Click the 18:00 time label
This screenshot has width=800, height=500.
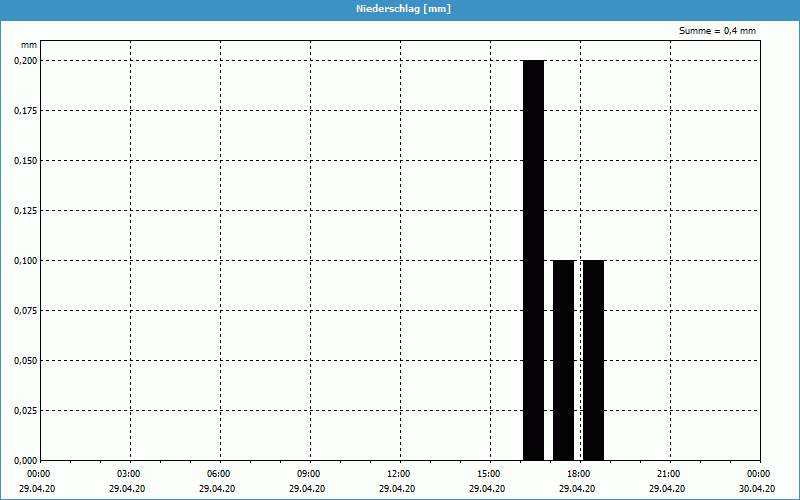pos(580,474)
